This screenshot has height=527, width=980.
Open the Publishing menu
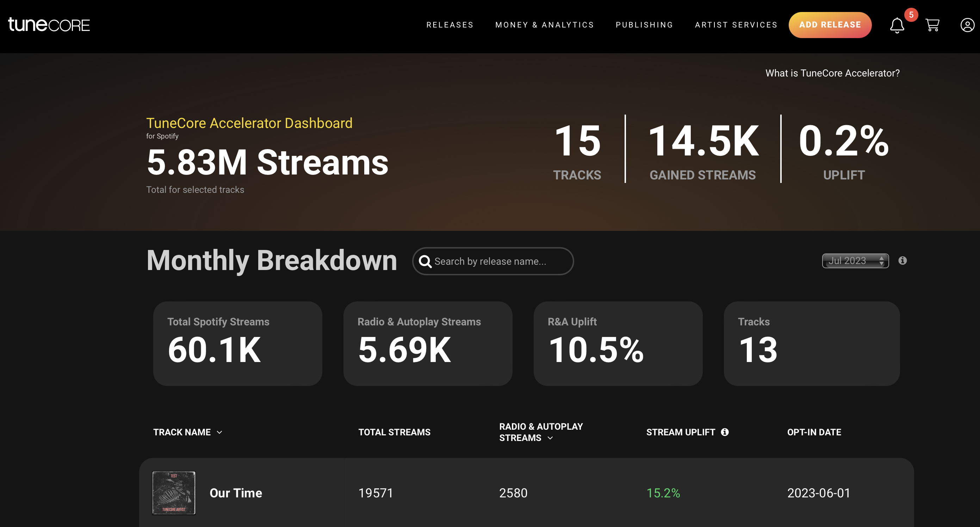pos(644,25)
